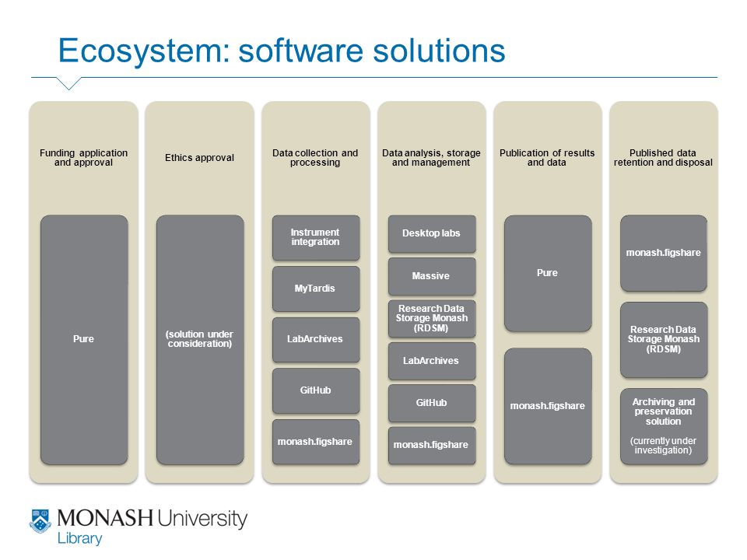Select Pure box under Publication of results

point(548,273)
